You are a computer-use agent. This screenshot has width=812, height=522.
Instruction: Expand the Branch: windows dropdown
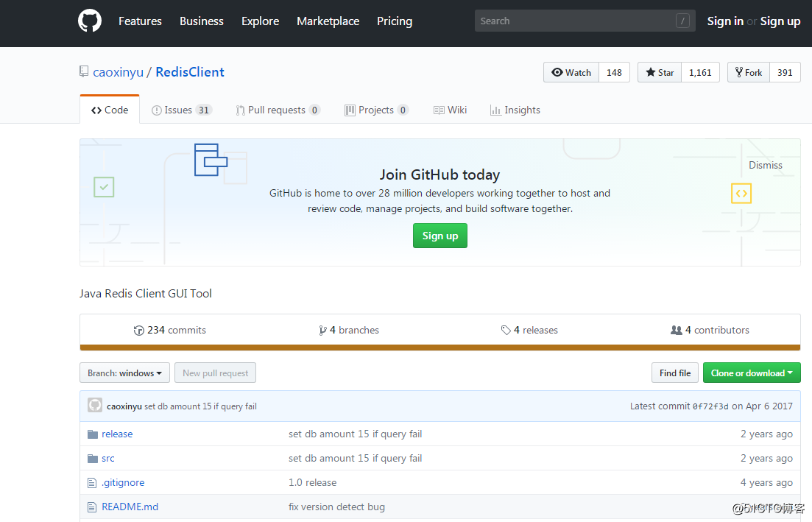click(x=125, y=373)
